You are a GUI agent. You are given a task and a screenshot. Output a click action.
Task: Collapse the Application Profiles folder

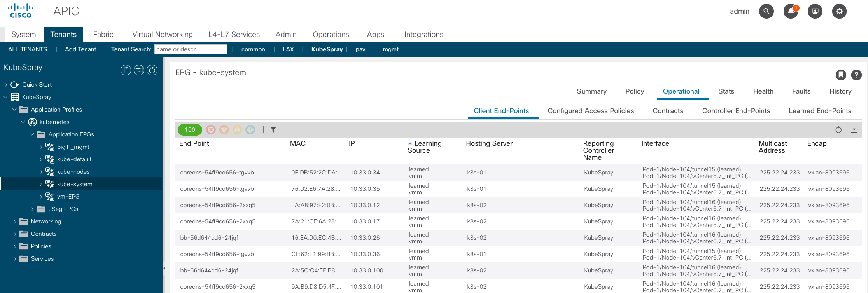[14, 110]
